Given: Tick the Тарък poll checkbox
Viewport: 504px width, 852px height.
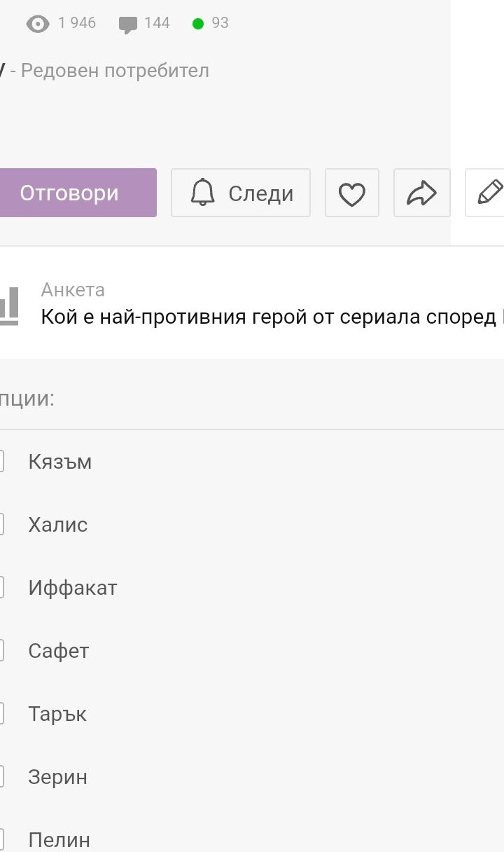Looking at the screenshot, I should 2,714.
